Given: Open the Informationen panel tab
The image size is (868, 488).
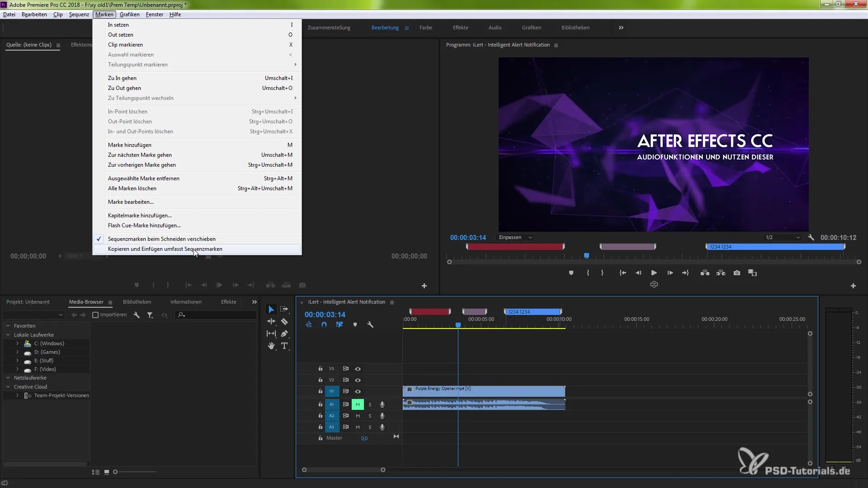Looking at the screenshot, I should tap(186, 302).
